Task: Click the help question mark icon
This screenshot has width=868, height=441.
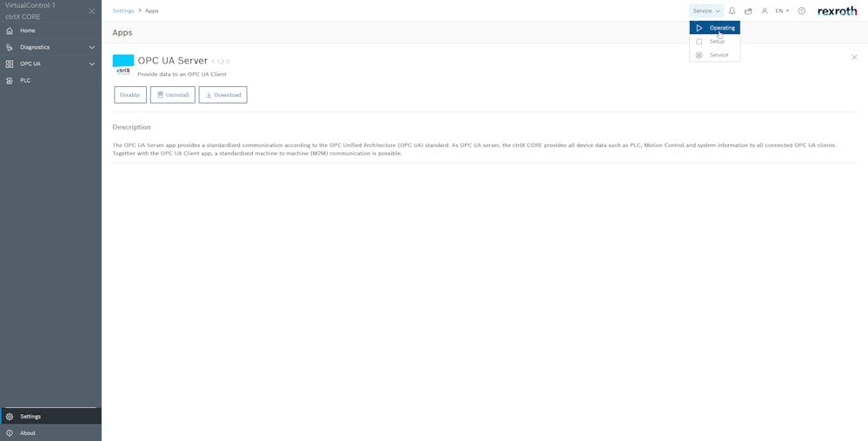Action: click(x=801, y=11)
